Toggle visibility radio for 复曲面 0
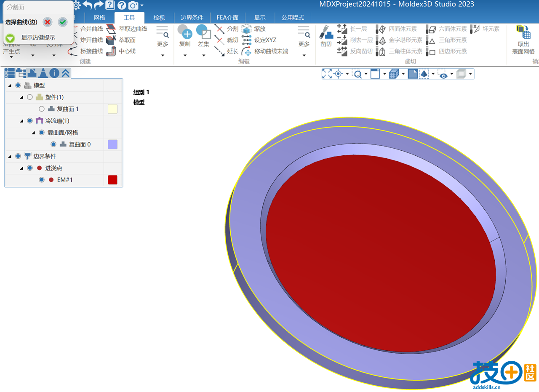539x392 pixels. click(x=53, y=144)
